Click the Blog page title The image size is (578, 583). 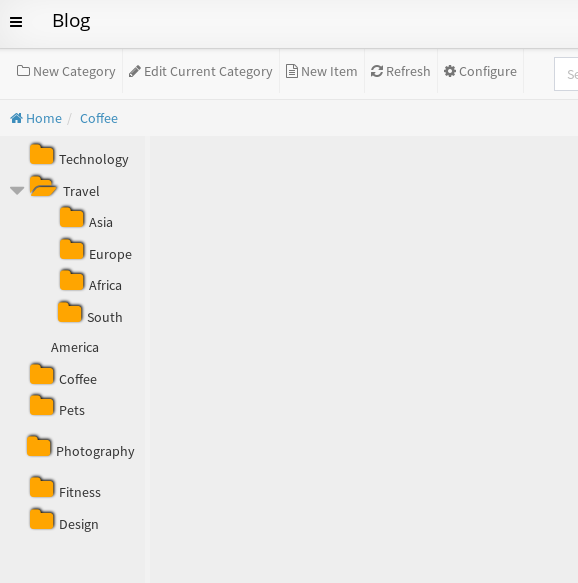[x=71, y=21]
